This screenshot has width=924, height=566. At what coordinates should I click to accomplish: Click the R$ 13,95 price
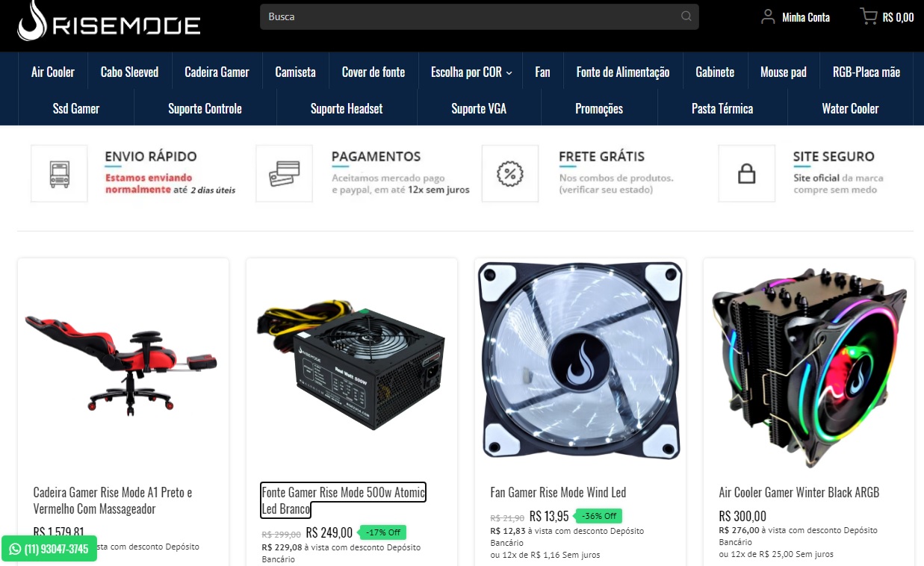pyautogui.click(x=549, y=516)
